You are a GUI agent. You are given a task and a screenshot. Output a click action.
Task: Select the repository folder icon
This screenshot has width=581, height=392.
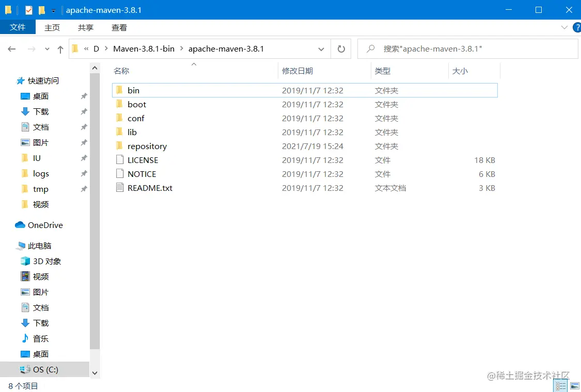tap(119, 146)
